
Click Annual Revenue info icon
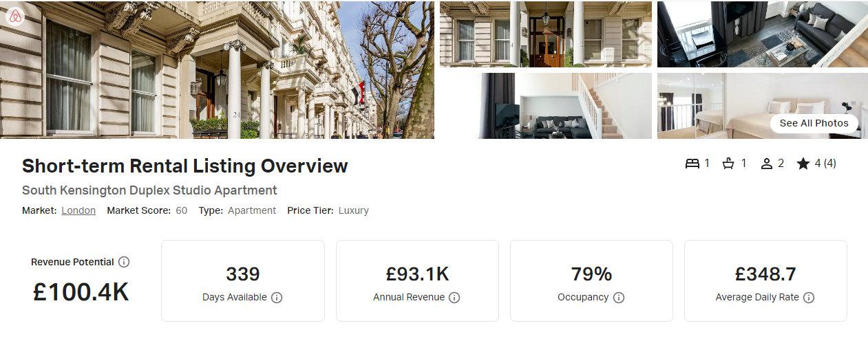(x=454, y=298)
